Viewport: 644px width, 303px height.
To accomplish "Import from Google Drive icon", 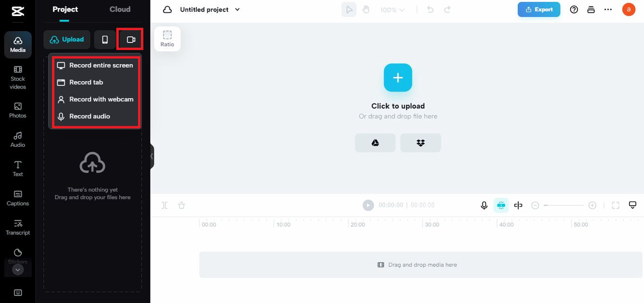I will [x=375, y=143].
